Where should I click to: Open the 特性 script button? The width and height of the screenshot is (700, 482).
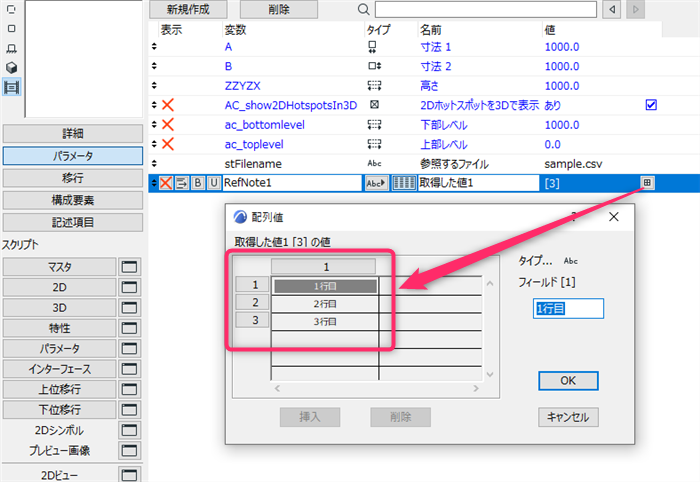point(59,328)
